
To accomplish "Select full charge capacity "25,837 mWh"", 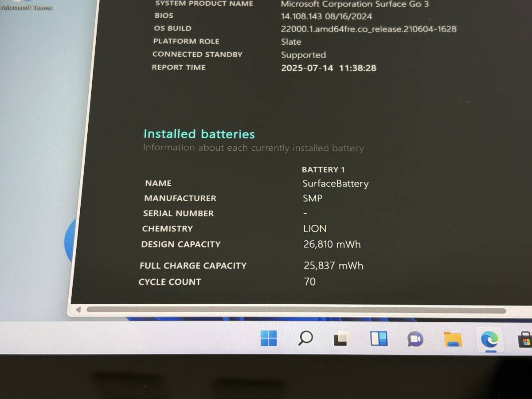I will click(x=333, y=266).
